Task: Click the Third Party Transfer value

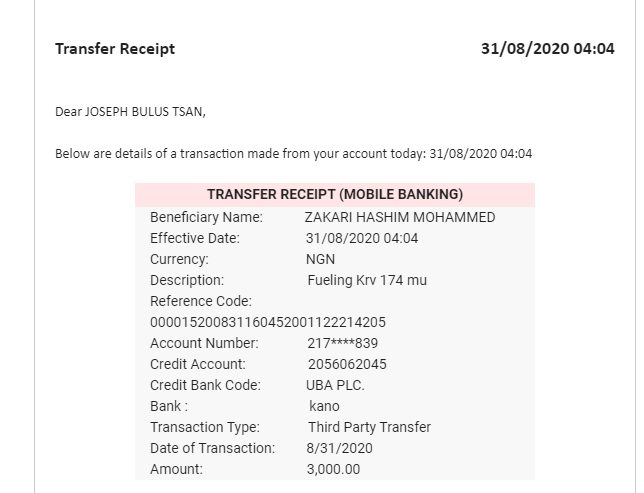Action: coord(369,427)
